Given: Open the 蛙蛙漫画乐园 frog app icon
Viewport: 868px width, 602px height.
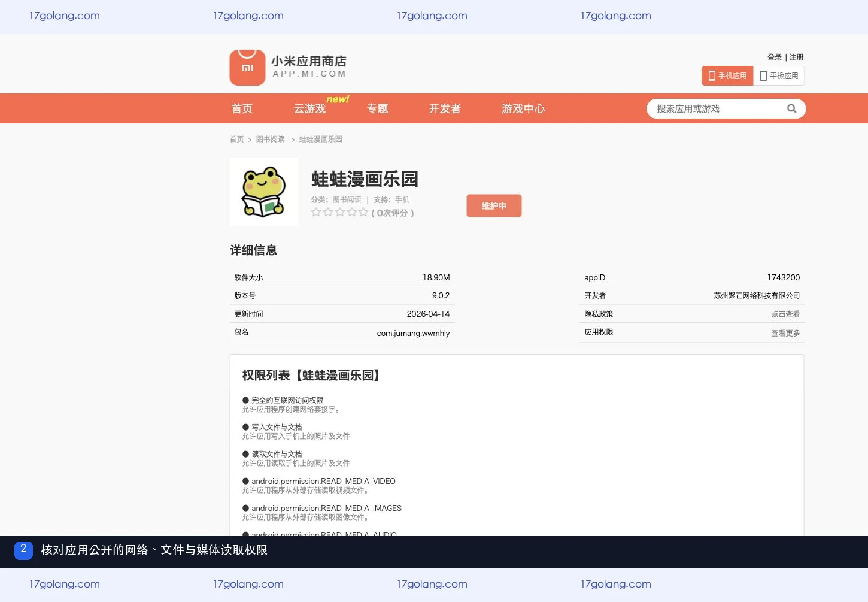Looking at the screenshot, I should tap(263, 192).
